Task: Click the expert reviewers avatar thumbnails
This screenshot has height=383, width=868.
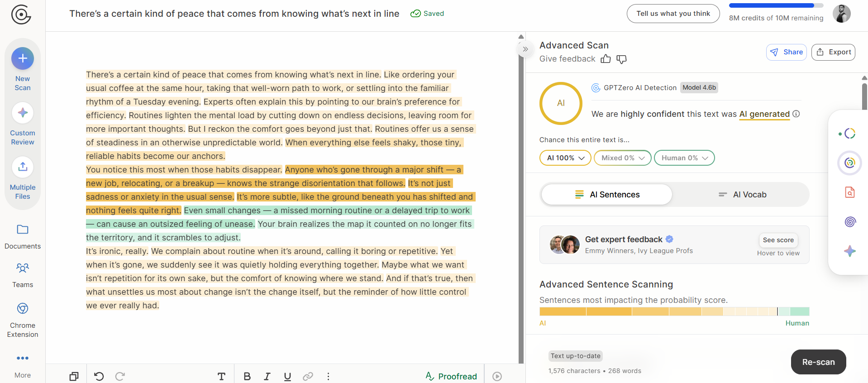Action: [565, 244]
